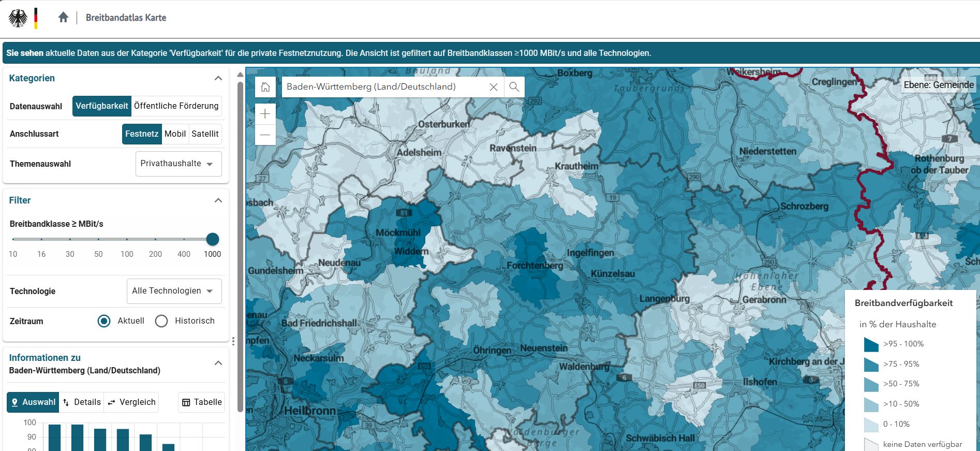Image resolution: width=980 pixels, height=451 pixels.
Task: Open the Privathaushalte dropdown
Action: point(179,164)
